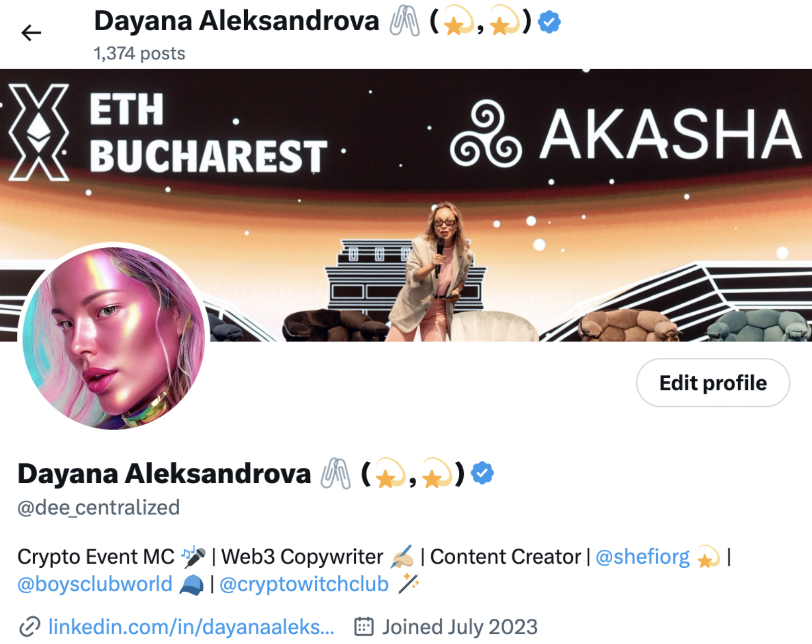Open the Edit profile button
This screenshot has height=644, width=812.
[713, 383]
